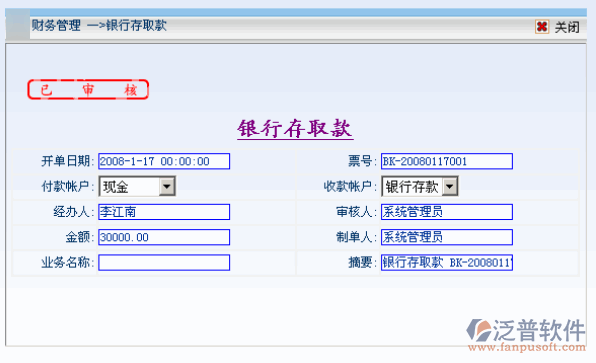Click the 金额 field 30000.00
Screen dimensions: 596x363
click(x=164, y=237)
